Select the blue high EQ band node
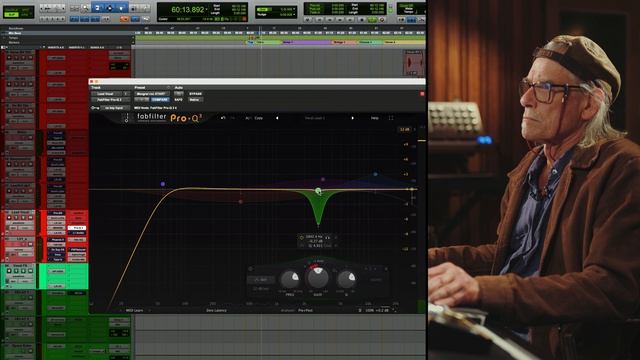The height and width of the screenshot is (360, 640). pyautogui.click(x=376, y=174)
